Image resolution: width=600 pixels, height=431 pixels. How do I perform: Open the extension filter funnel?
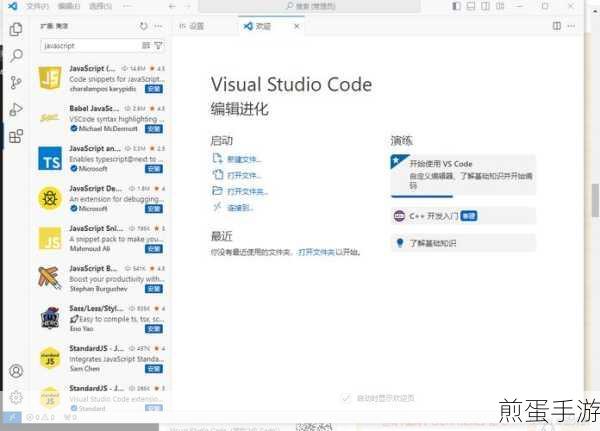[x=158, y=46]
